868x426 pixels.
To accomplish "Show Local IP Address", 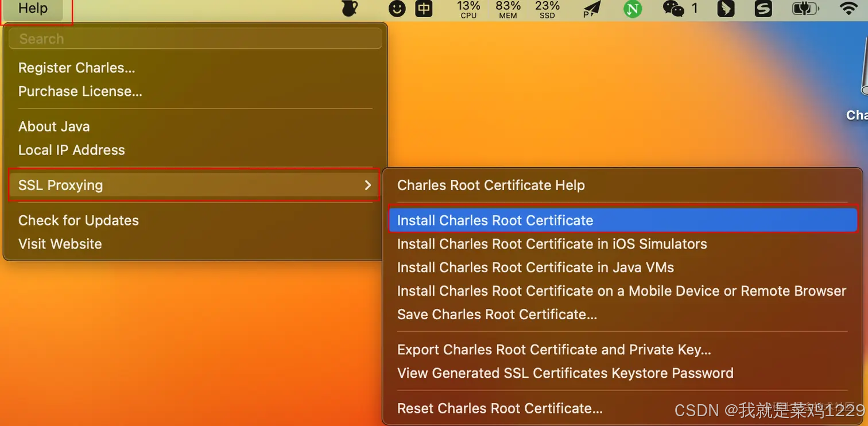I will pos(196,150).
